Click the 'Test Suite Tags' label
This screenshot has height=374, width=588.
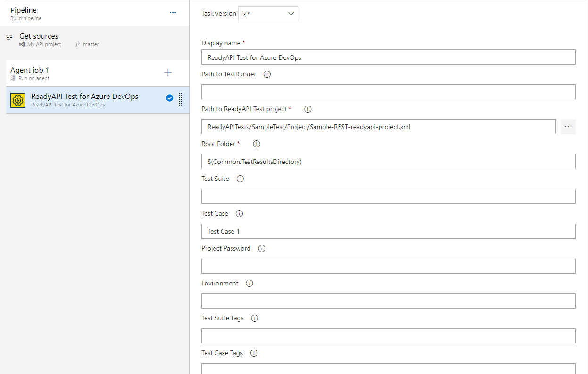223,318
